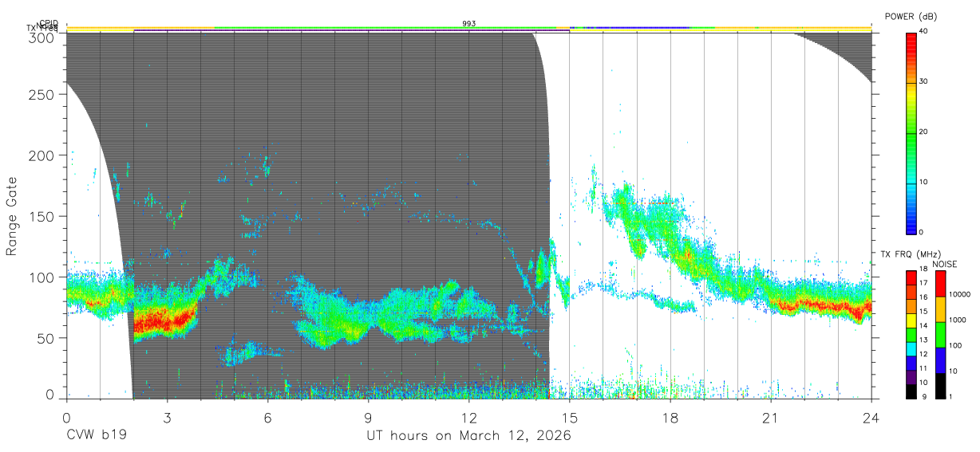Click the 18 label on TX FRQ scale
The width and height of the screenshot is (980, 452).
tap(923, 269)
